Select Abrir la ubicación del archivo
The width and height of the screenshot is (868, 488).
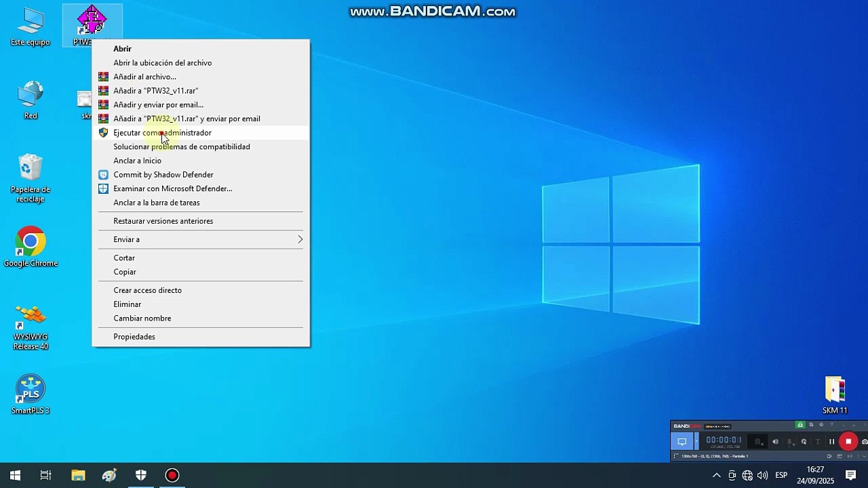point(201,63)
